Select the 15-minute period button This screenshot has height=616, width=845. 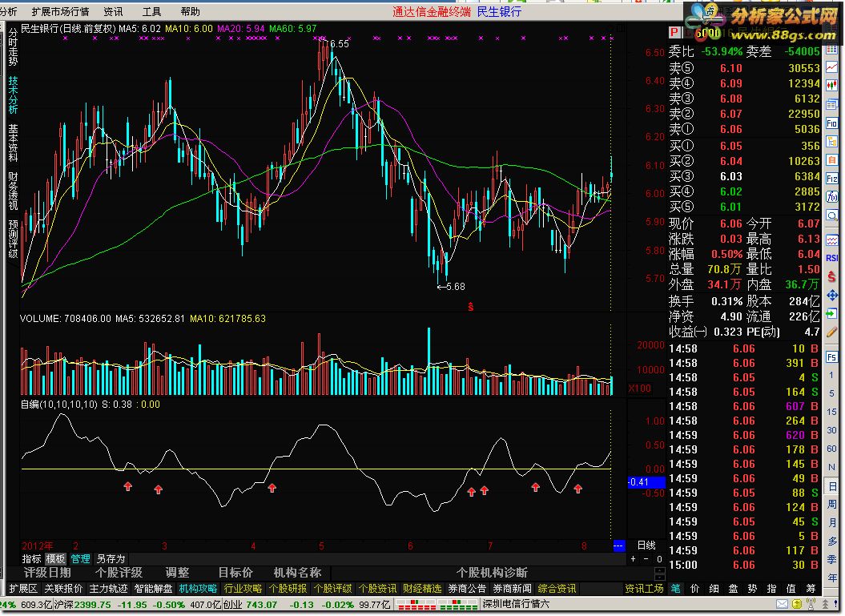(x=832, y=412)
